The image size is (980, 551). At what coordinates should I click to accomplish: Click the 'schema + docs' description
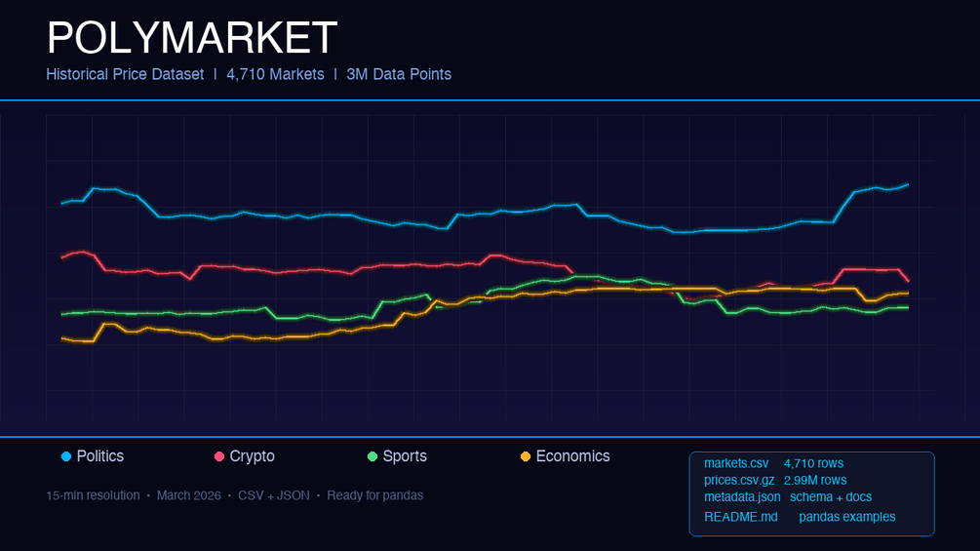coord(831,497)
